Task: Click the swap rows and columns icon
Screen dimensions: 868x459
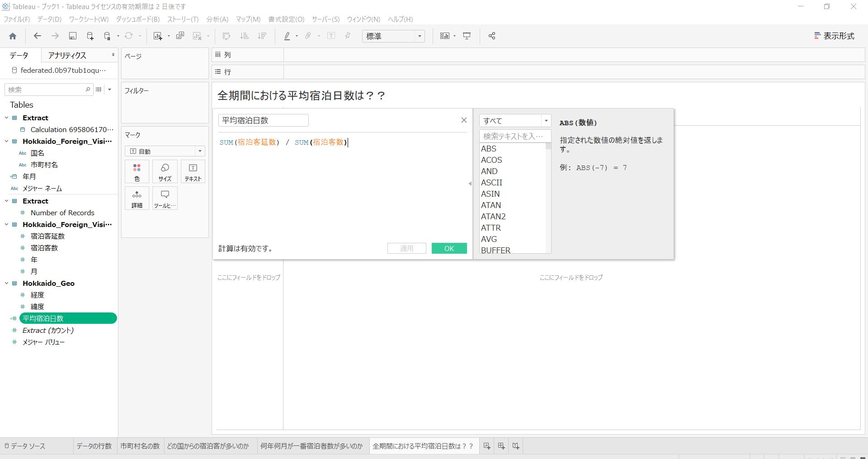Action: 226,36
